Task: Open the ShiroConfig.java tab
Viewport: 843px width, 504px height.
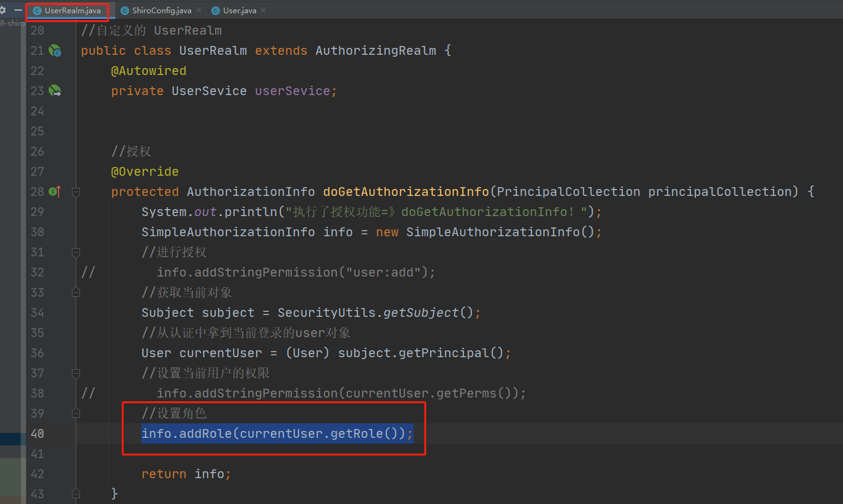Action: coord(161,11)
